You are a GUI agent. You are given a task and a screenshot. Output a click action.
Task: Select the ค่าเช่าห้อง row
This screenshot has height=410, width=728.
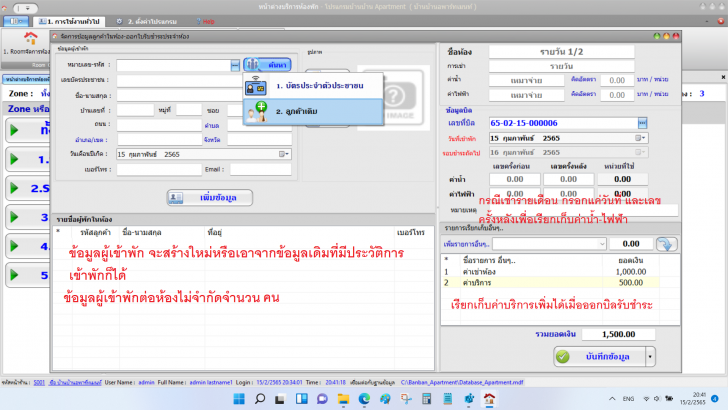pos(550,272)
